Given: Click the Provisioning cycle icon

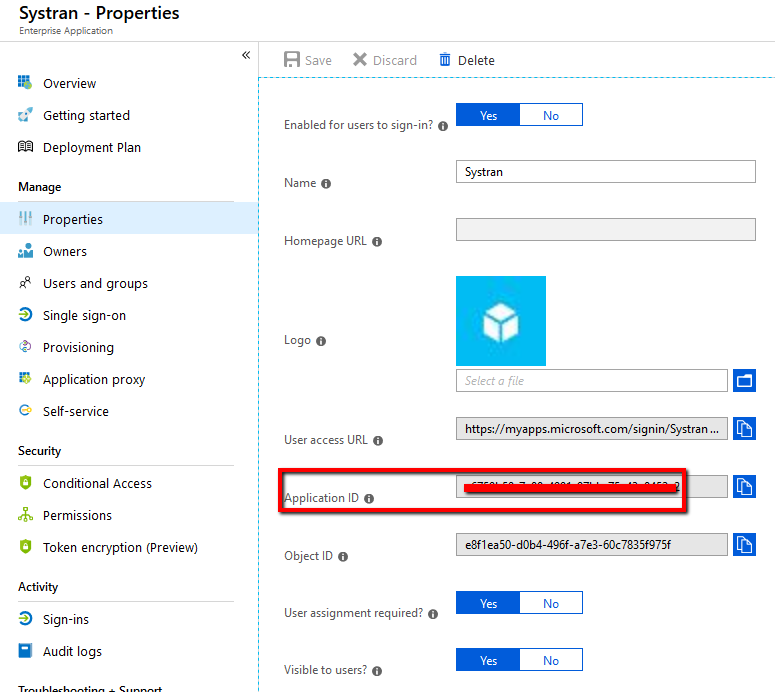Looking at the screenshot, I should click(25, 346).
